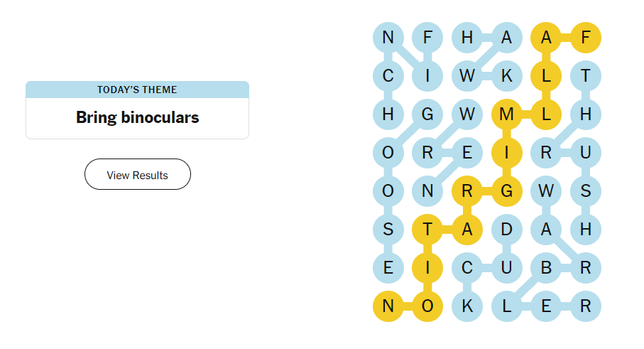Select the blue letter G tile

pos(427,114)
